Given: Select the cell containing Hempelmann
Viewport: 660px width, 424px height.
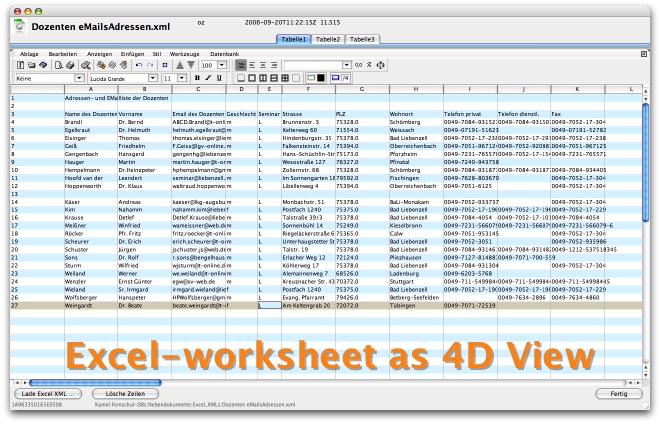Looking at the screenshot, I should tap(90, 170).
